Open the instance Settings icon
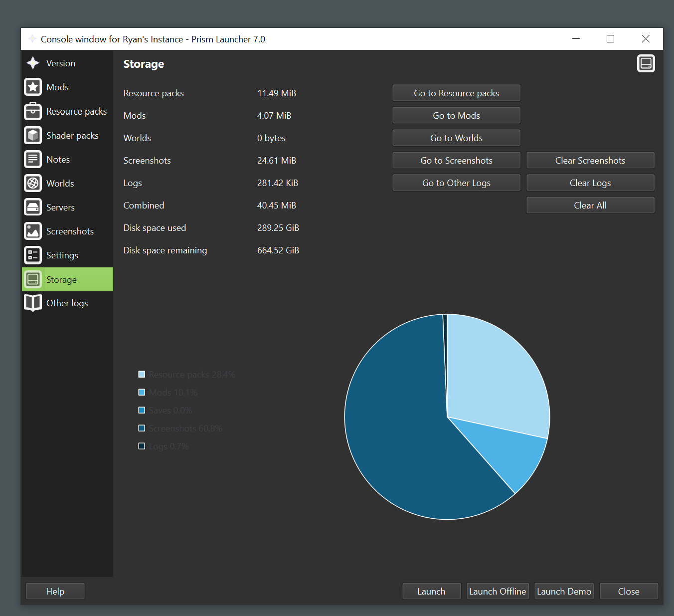Image resolution: width=674 pixels, height=616 pixels. coord(32,255)
